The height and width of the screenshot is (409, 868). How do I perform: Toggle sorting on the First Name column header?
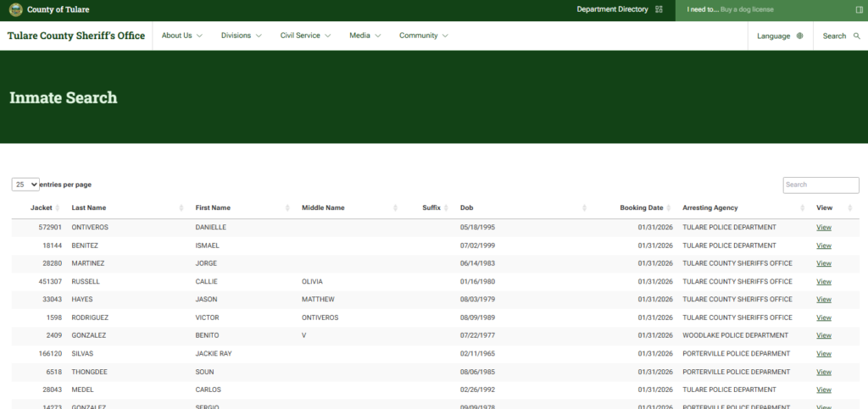213,207
